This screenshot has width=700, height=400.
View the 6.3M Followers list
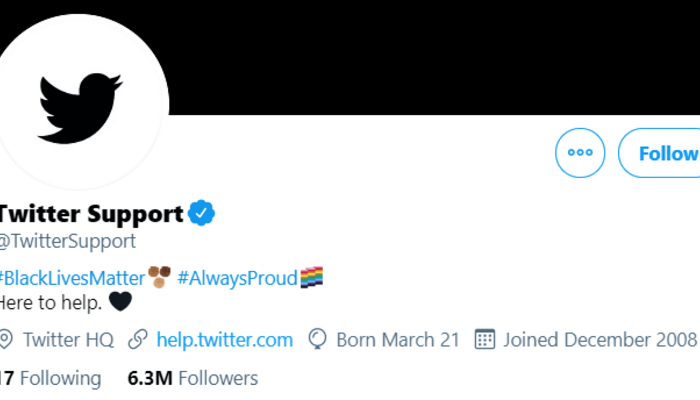[x=193, y=378]
